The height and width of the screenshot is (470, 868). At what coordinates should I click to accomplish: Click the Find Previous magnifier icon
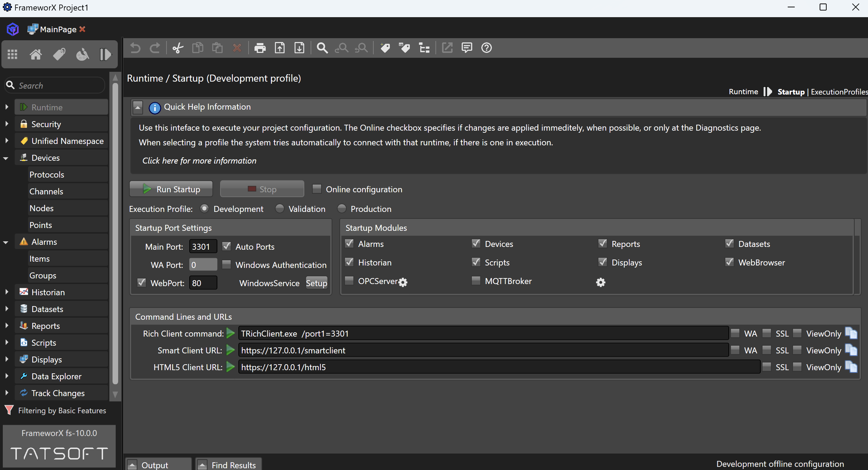(x=342, y=48)
